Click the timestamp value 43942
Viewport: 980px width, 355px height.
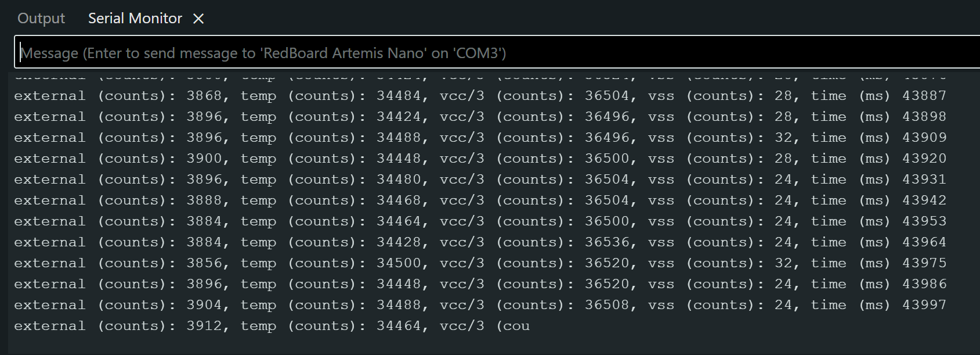(924, 200)
